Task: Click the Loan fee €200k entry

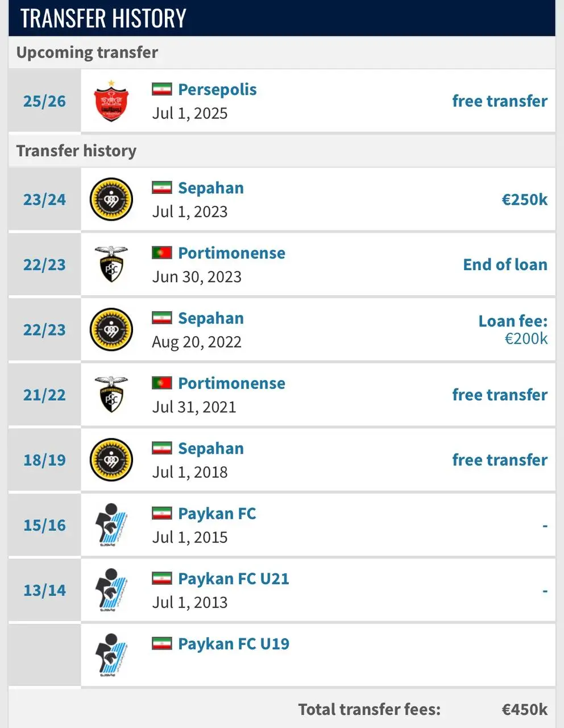Action: (513, 330)
